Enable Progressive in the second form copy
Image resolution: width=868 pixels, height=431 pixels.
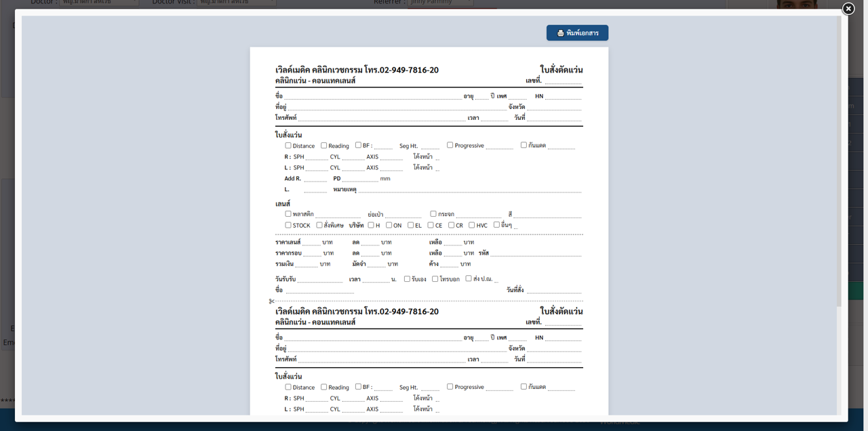click(450, 387)
